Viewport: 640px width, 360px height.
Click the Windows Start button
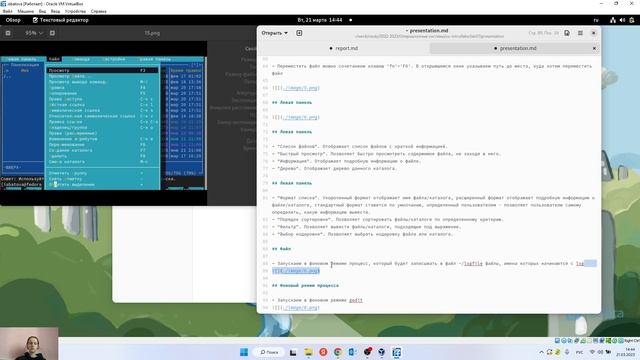[x=244, y=352]
